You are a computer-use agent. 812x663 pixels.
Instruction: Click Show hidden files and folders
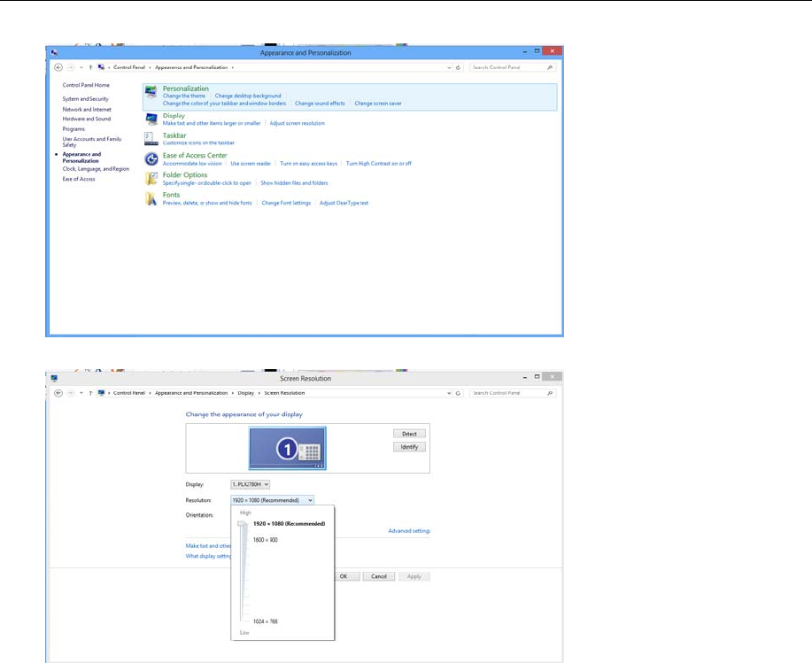(x=294, y=183)
